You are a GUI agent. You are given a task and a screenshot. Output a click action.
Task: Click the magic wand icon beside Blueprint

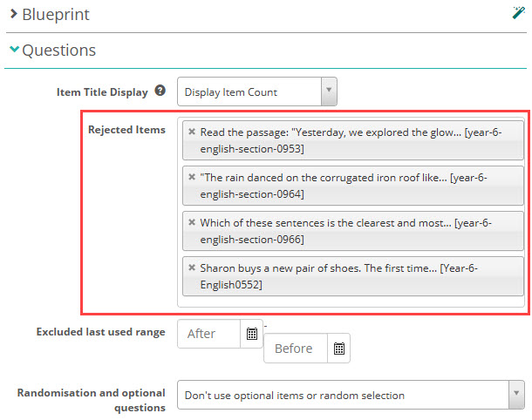(518, 13)
